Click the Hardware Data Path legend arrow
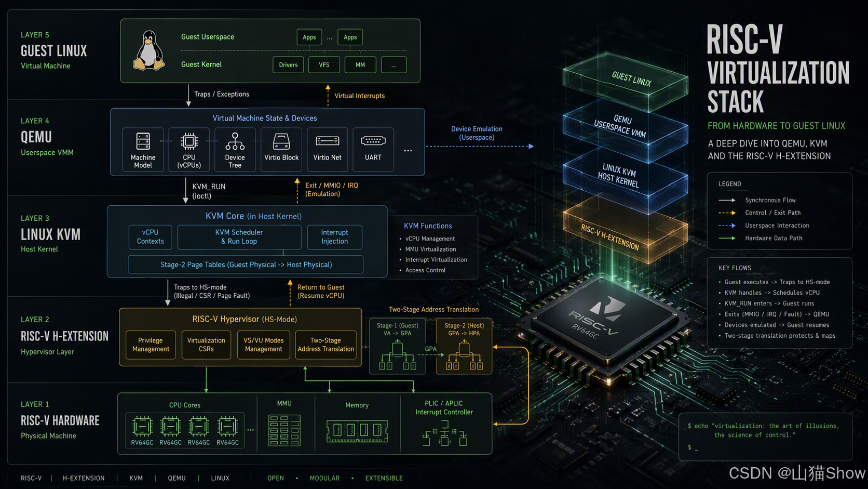The width and height of the screenshot is (868, 489). click(x=727, y=238)
